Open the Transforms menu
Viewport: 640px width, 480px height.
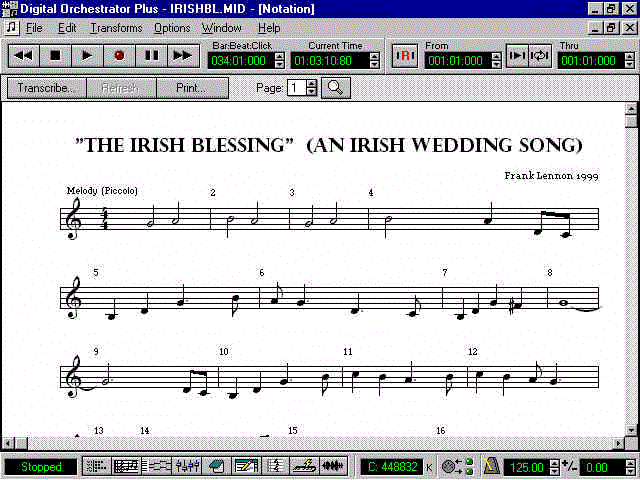[x=116, y=28]
